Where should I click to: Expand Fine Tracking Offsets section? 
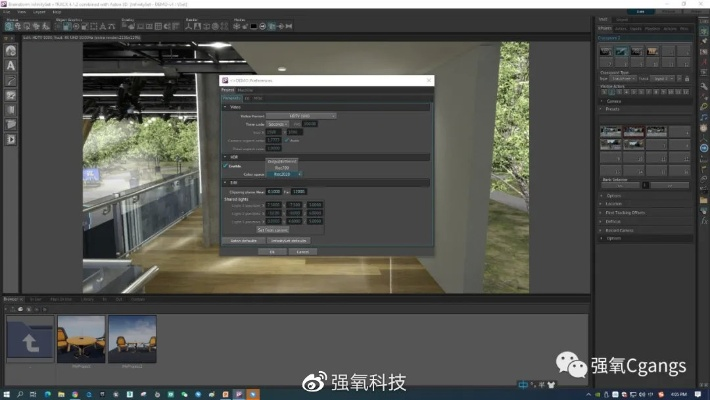(x=602, y=213)
